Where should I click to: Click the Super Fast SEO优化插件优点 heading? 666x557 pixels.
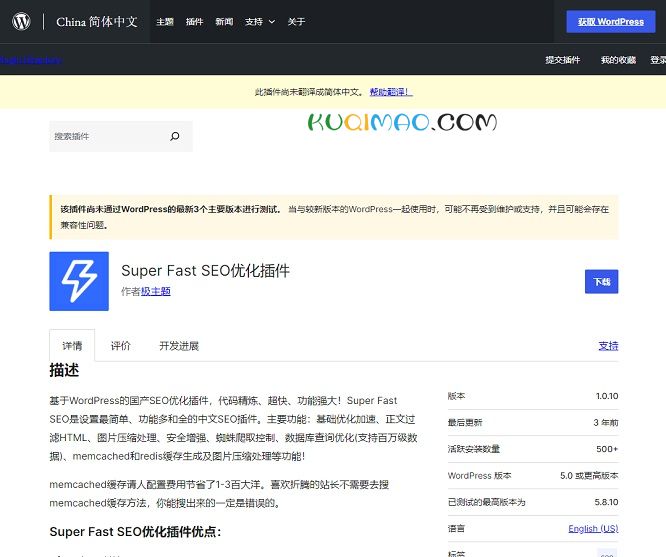pos(135,532)
